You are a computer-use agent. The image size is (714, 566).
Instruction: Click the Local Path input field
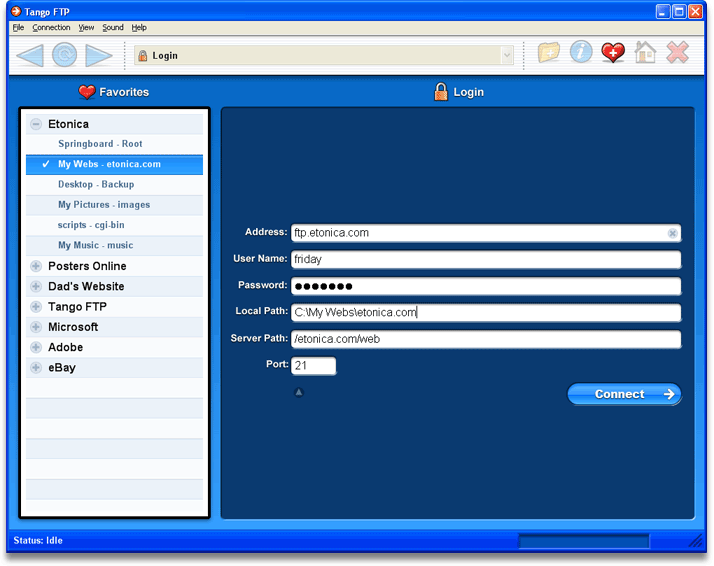(486, 312)
